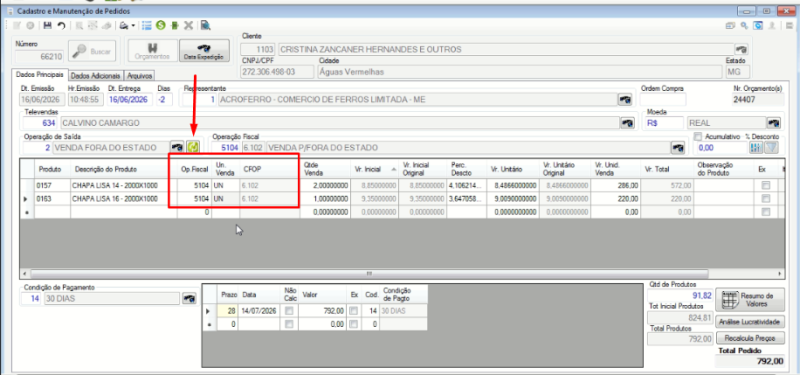Tick the Ex checkbox for product 0163
Screen dimensions: 800x375
[765, 199]
